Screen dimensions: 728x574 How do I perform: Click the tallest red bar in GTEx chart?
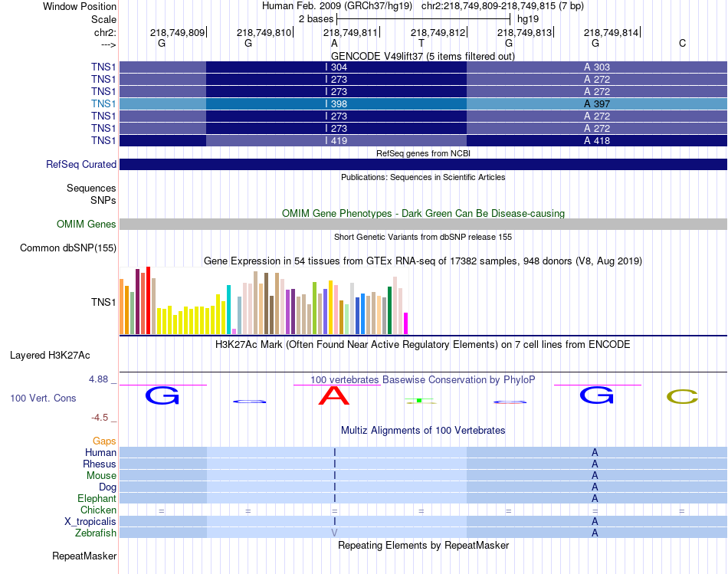148,300
